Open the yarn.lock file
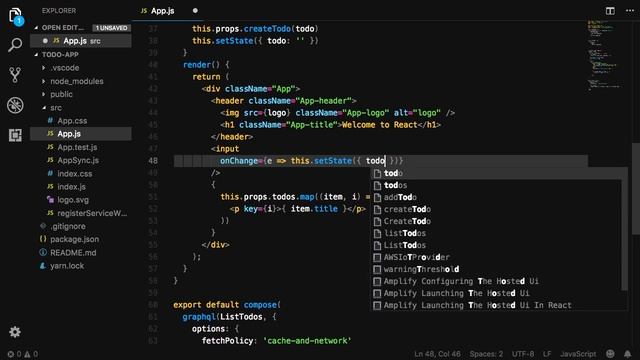640x360 pixels. coord(81,266)
